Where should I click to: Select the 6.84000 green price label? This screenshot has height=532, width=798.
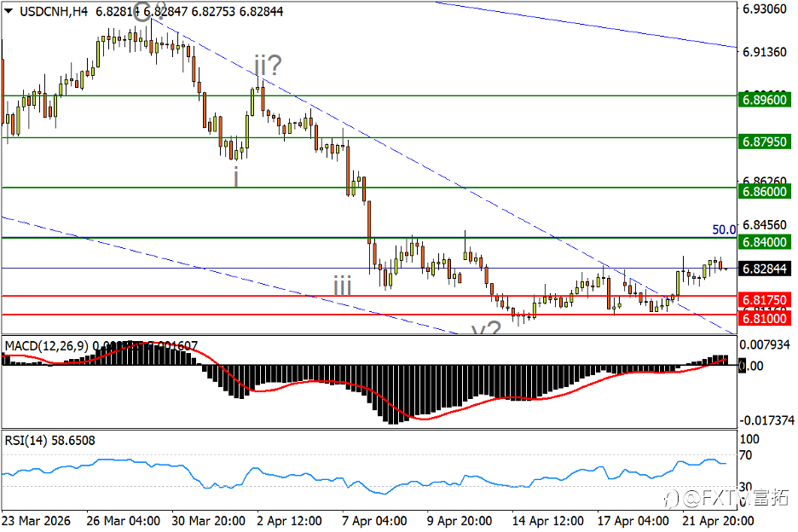coord(765,242)
